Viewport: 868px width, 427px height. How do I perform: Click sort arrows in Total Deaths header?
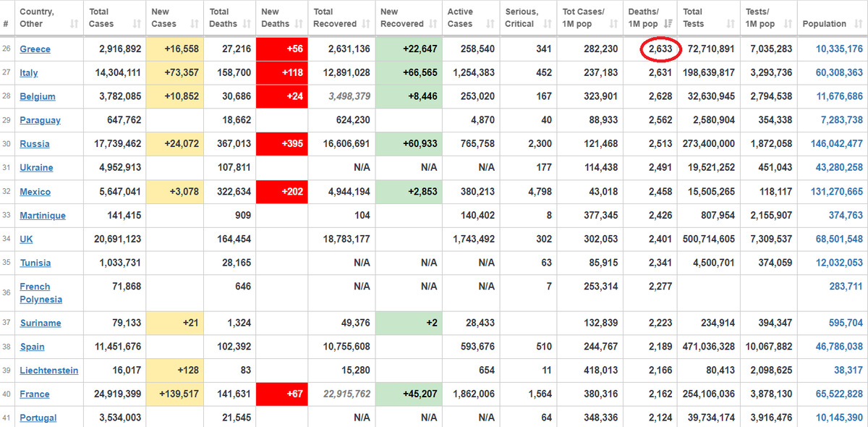point(247,24)
